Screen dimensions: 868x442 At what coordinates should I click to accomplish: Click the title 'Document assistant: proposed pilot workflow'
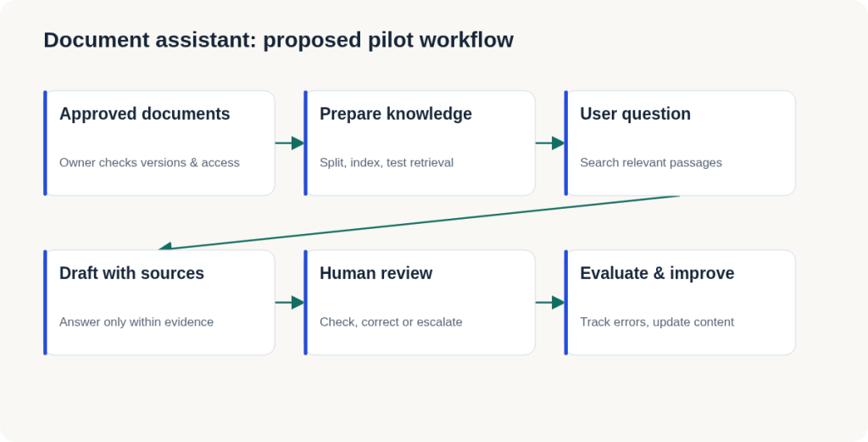tap(278, 41)
